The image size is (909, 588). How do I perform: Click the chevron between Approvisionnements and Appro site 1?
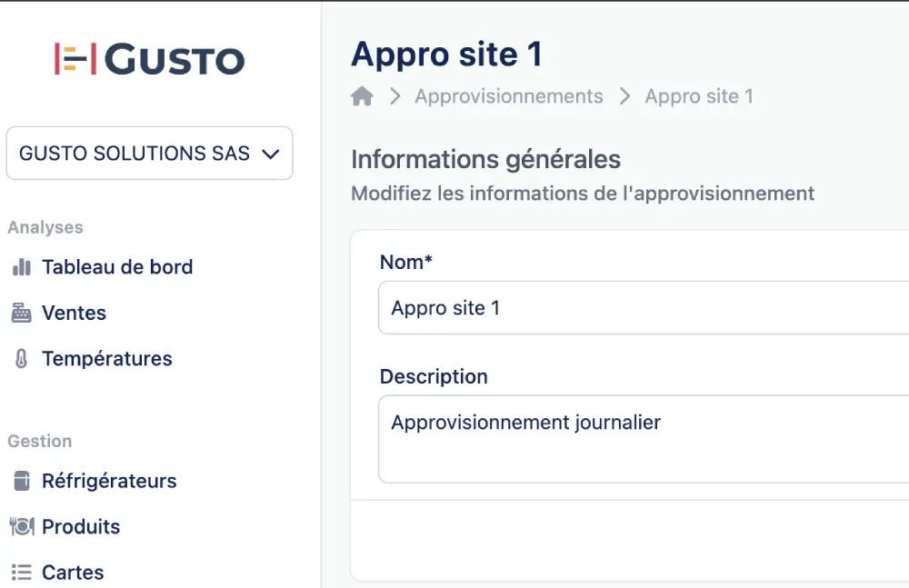point(624,95)
